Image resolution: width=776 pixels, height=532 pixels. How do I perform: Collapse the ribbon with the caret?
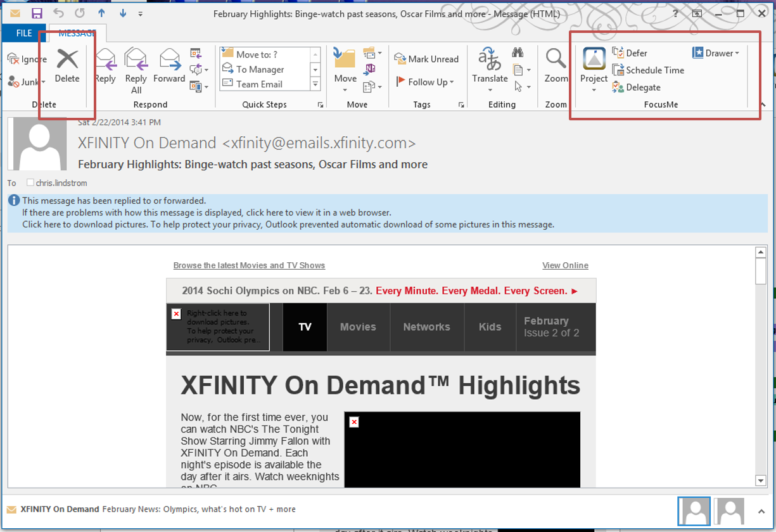tap(763, 104)
